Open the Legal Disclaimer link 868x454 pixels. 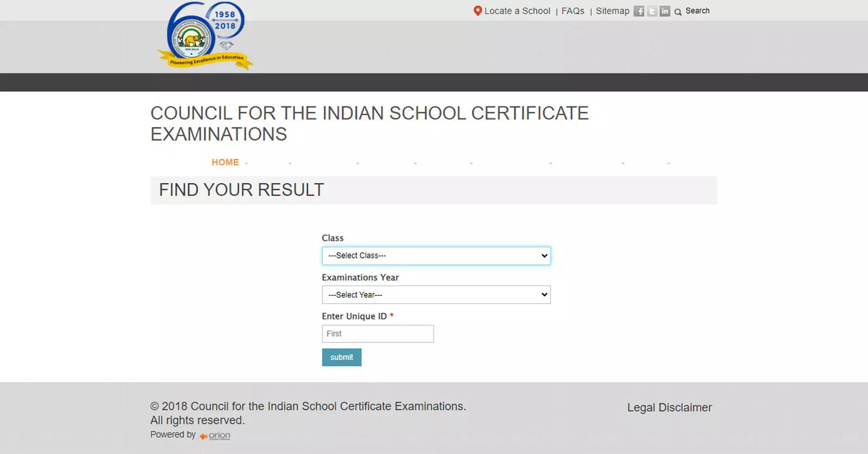tap(669, 407)
